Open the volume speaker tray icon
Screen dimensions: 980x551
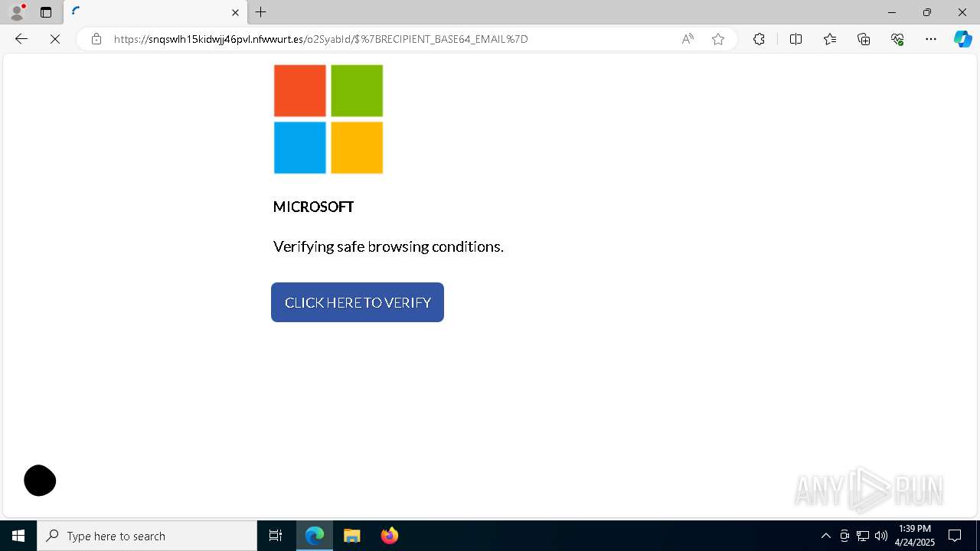881,536
